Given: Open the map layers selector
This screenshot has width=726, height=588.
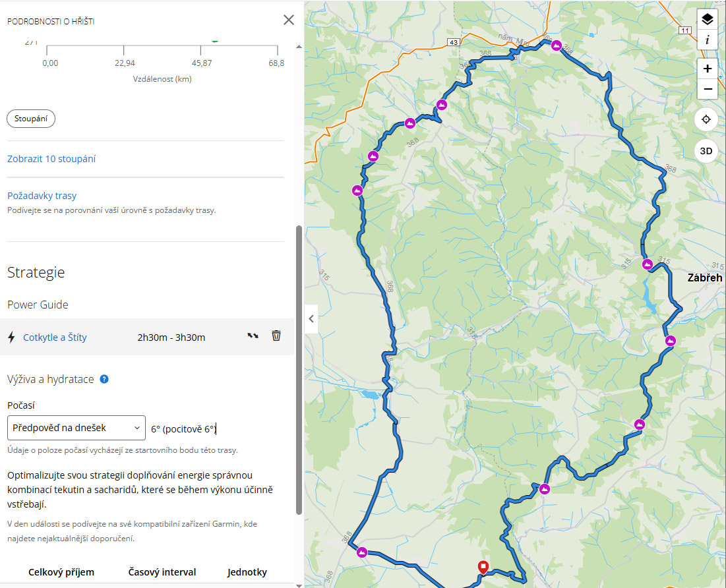Looking at the screenshot, I should point(707,19).
